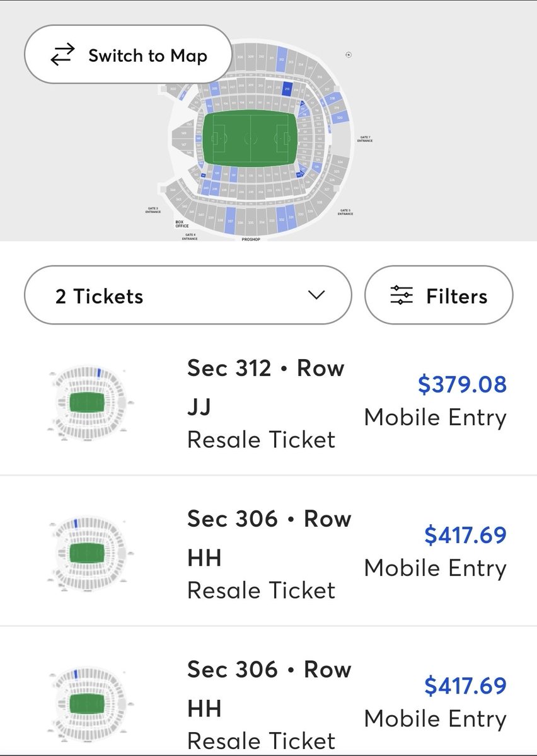
Task: Click the last listing's $417.69 price
Action: (465, 685)
